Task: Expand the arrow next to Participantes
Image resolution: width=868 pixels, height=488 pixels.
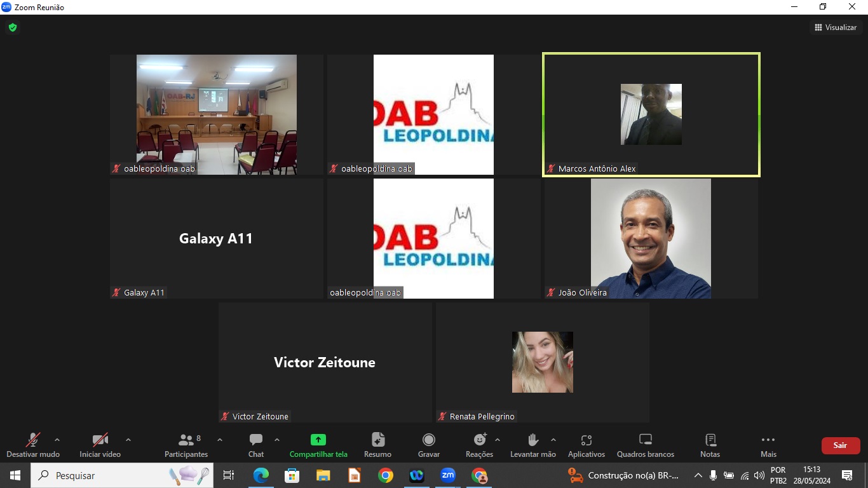Action: click(220, 440)
